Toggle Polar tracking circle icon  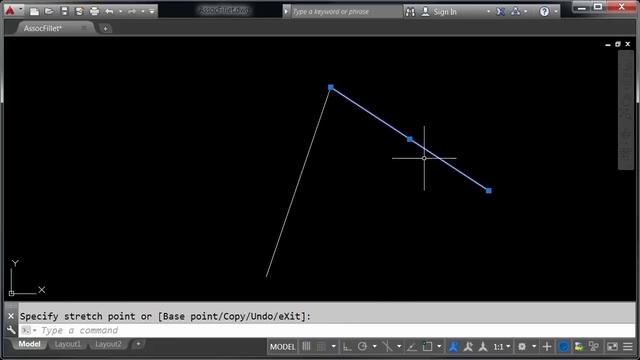362,347
